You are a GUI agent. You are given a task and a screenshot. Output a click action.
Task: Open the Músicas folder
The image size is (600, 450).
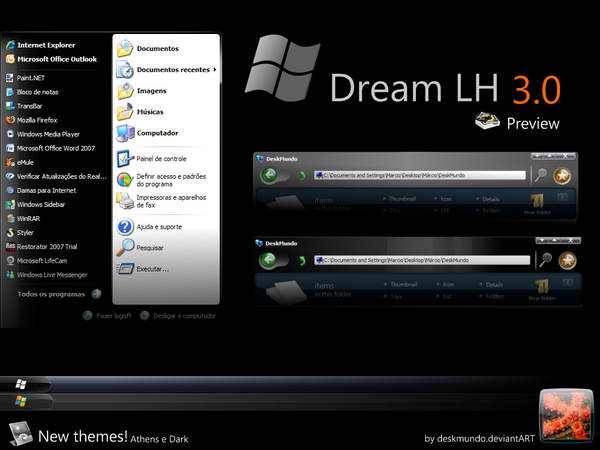(140, 112)
